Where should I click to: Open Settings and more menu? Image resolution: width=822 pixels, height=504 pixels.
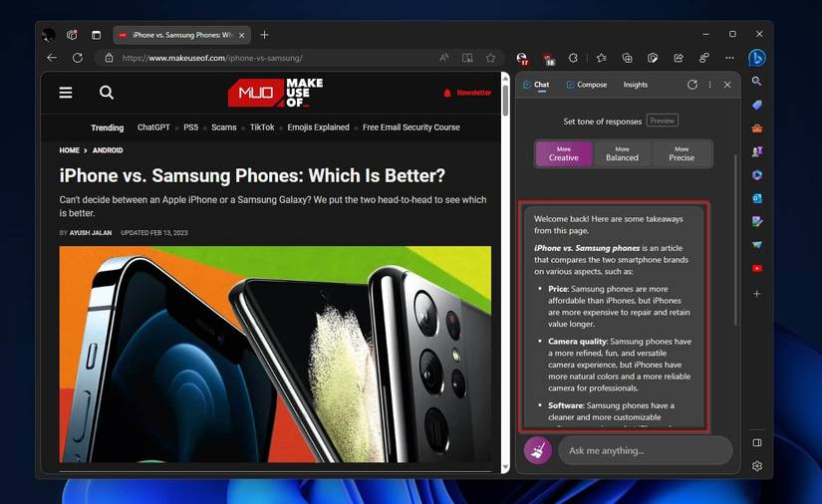click(729, 58)
